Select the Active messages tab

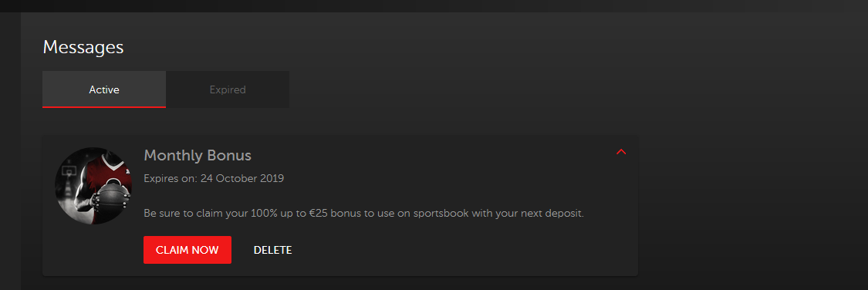(x=104, y=89)
